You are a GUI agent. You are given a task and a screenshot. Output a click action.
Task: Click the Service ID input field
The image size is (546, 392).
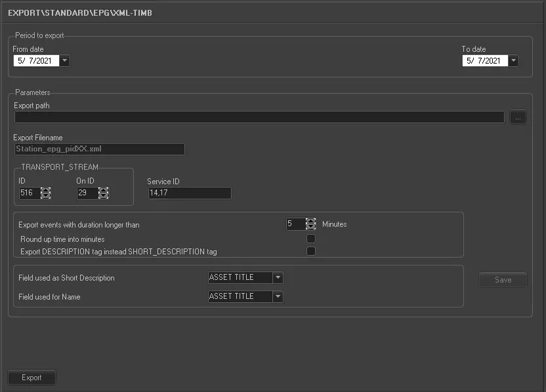click(190, 193)
